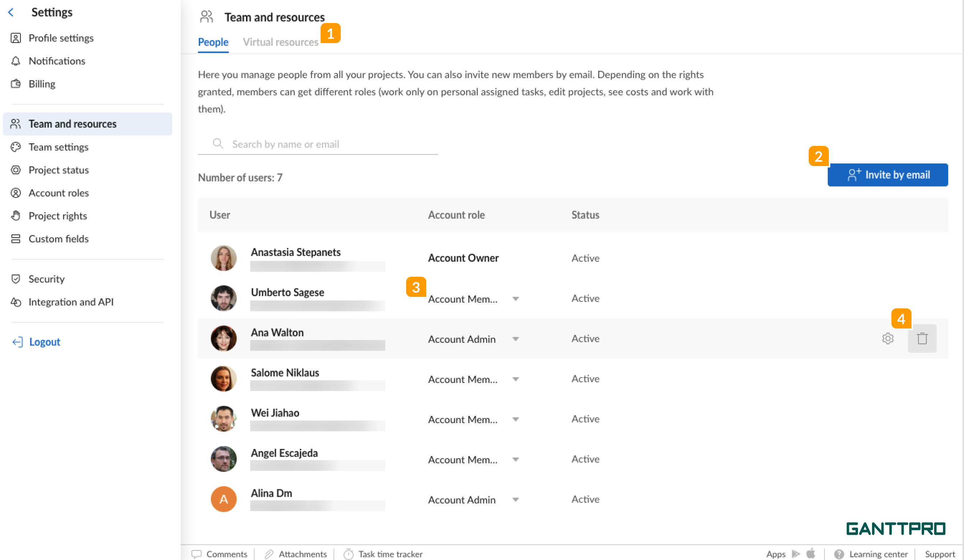Viewport: 964px width, 560px height.
Task: Select the People tab
Action: point(213,42)
